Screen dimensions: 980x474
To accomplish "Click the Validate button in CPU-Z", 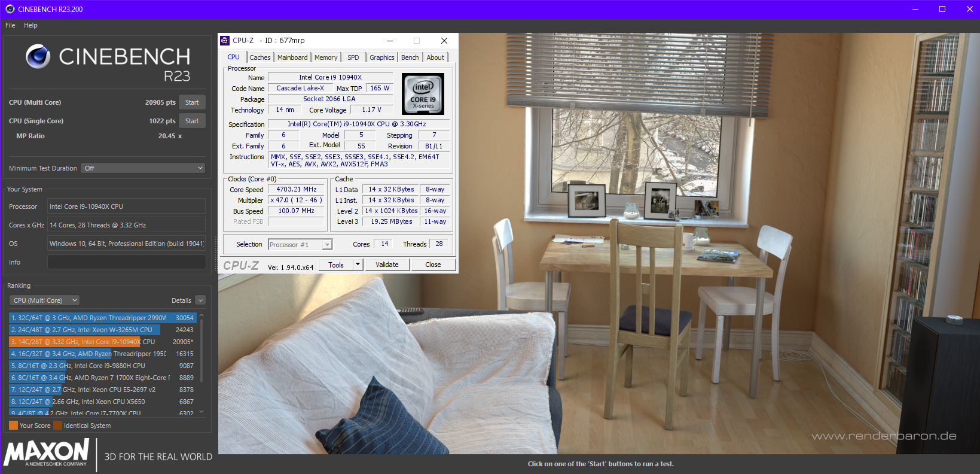I will pyautogui.click(x=387, y=265).
